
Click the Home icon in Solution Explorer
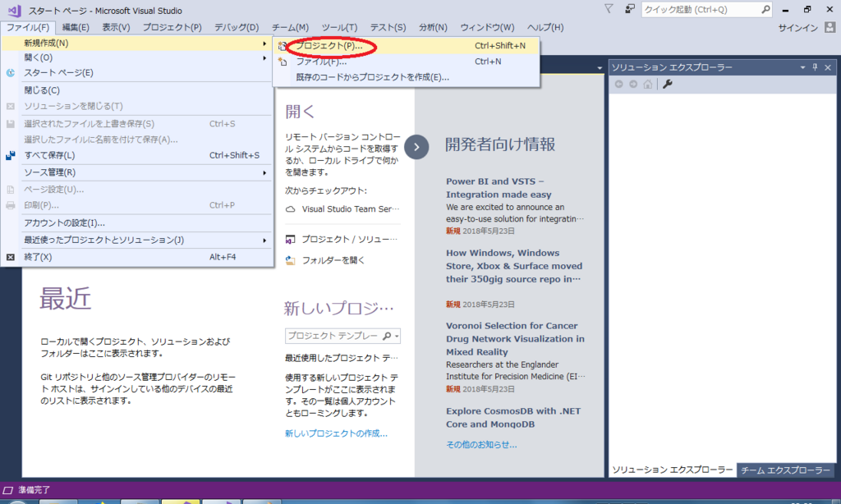tap(647, 84)
